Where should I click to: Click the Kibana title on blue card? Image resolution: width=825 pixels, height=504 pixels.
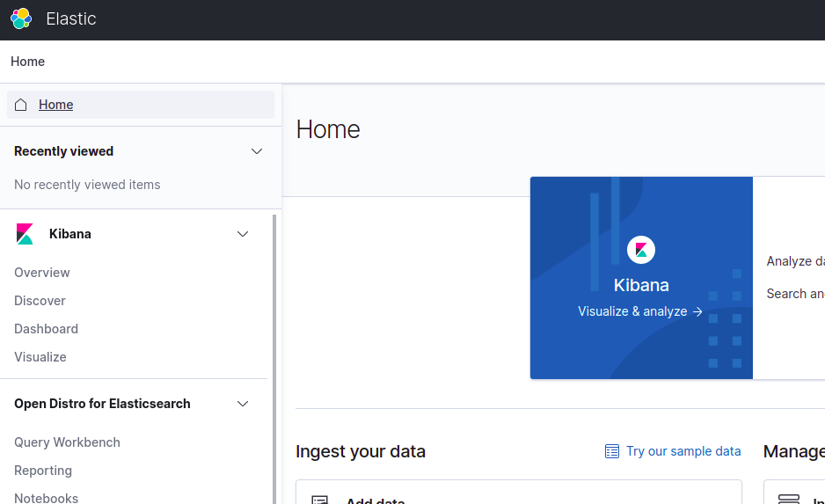pyautogui.click(x=641, y=285)
